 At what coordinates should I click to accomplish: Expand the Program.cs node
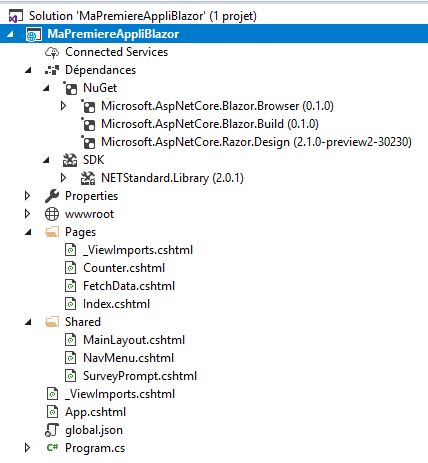27,448
